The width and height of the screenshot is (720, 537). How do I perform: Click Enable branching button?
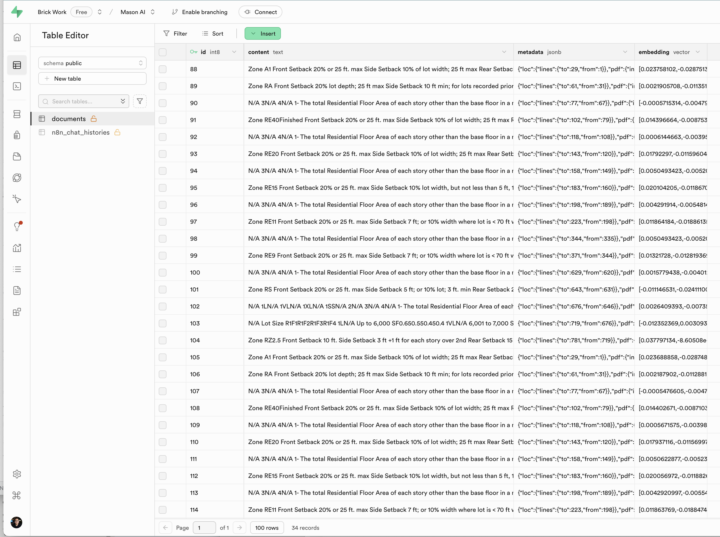(200, 12)
